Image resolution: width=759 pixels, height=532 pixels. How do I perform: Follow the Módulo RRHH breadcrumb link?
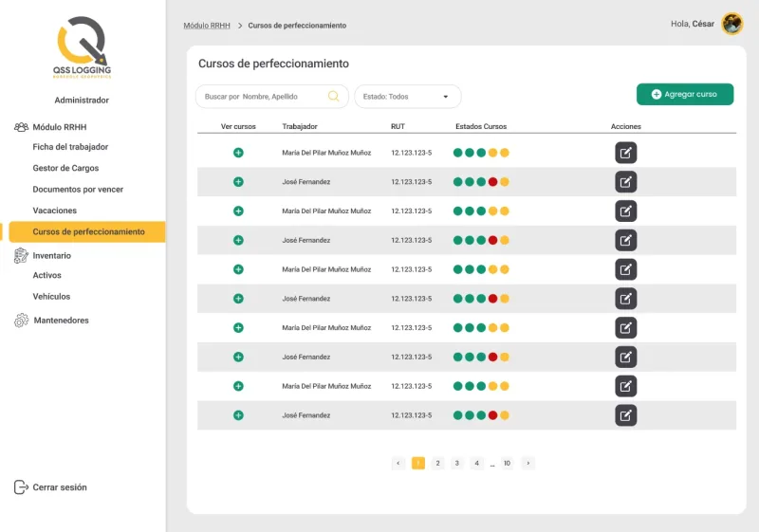[x=207, y=26]
